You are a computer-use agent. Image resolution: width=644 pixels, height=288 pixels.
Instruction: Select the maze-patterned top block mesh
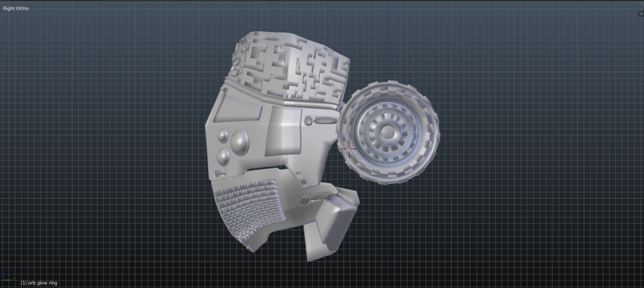click(291, 65)
